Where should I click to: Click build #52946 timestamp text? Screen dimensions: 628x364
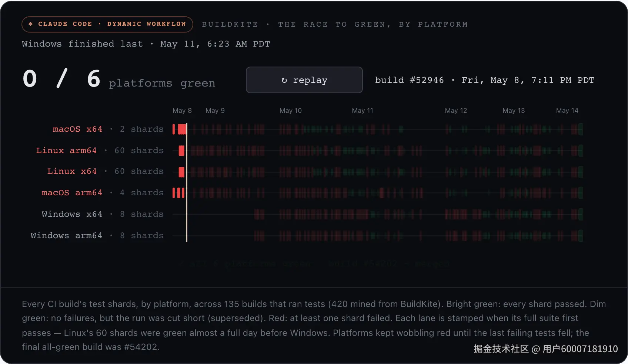click(485, 80)
